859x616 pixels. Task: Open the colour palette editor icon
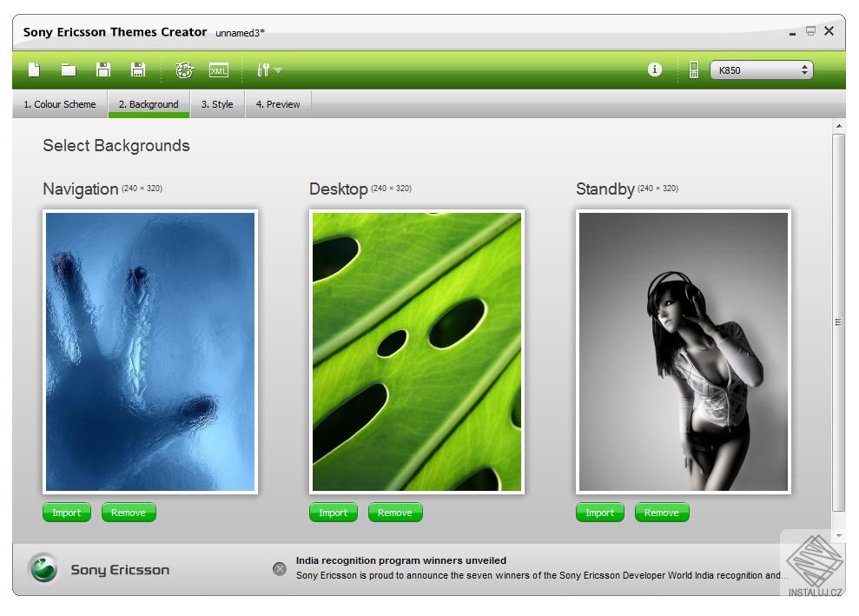(x=184, y=70)
